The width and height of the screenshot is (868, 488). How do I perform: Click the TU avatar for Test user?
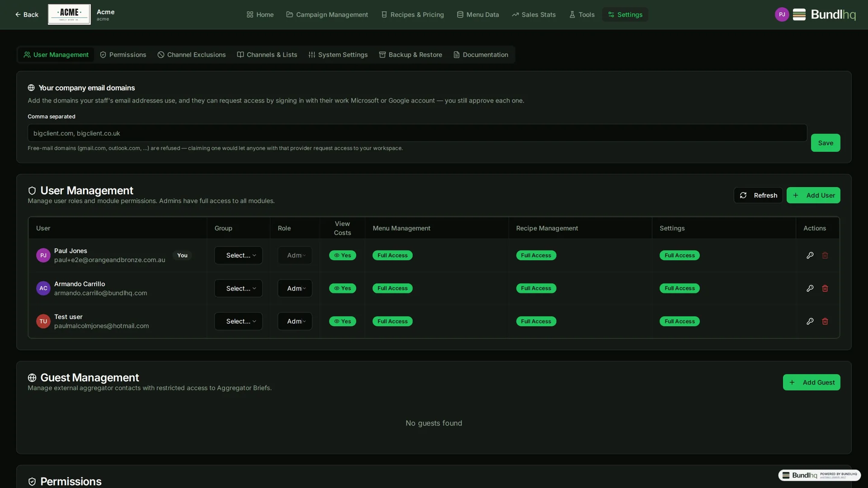point(43,321)
